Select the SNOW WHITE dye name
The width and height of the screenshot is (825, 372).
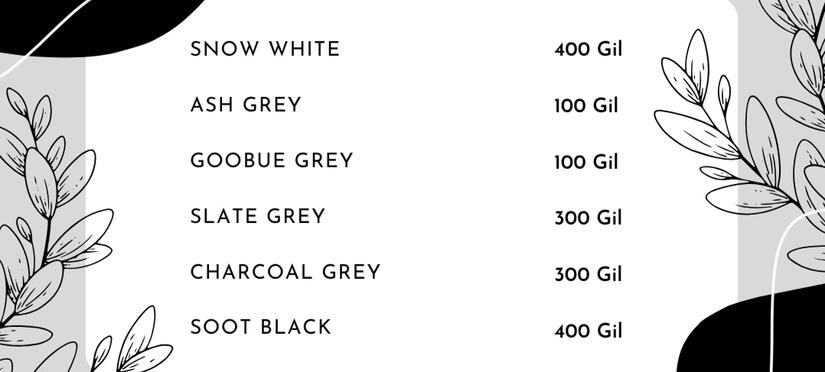coord(265,49)
